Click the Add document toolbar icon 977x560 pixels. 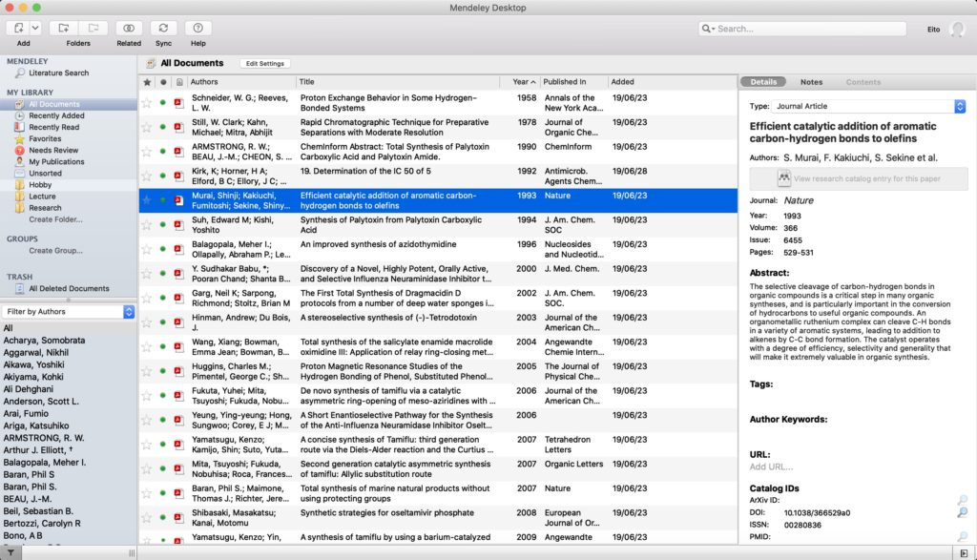click(x=18, y=28)
